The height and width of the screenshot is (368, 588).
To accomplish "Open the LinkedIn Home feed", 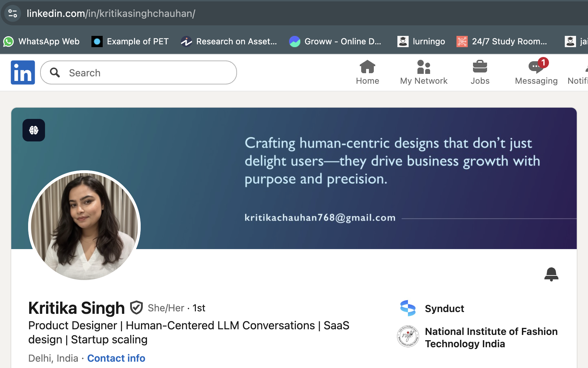I will coord(367,71).
